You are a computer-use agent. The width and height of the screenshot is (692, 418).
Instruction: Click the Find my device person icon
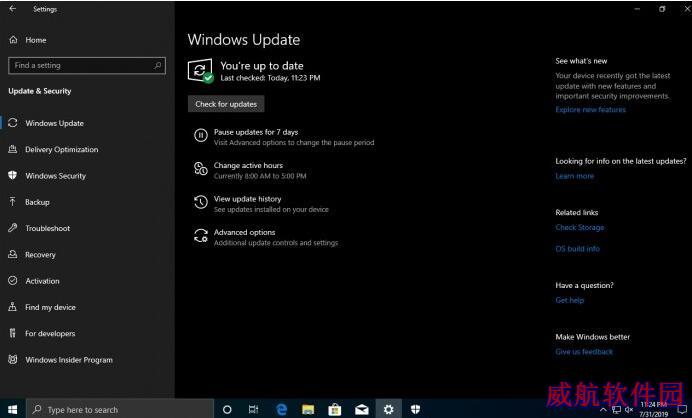(x=13, y=307)
